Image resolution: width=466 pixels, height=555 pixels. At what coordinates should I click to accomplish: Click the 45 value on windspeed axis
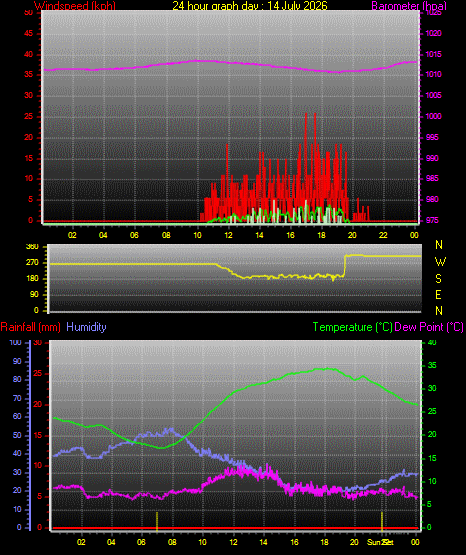pos(29,34)
